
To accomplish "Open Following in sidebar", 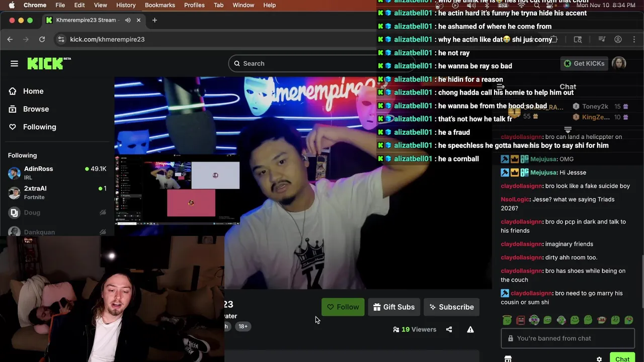I will pos(39,127).
